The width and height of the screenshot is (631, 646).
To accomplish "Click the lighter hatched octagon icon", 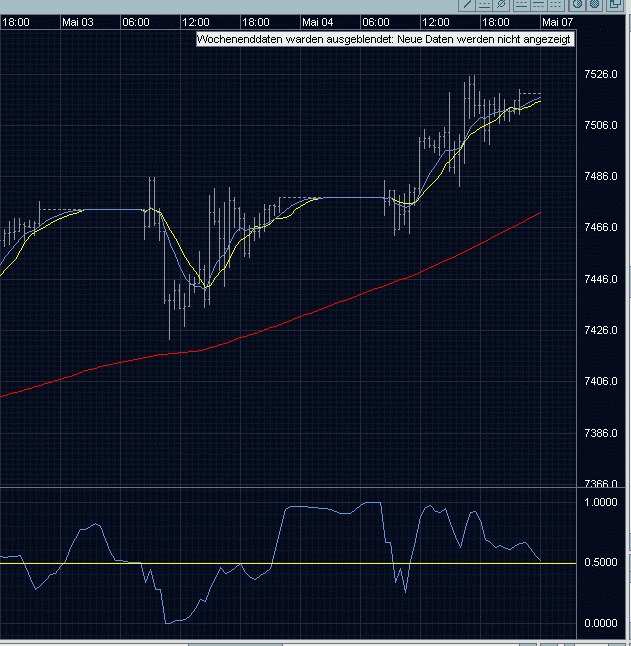I will 577,4.
